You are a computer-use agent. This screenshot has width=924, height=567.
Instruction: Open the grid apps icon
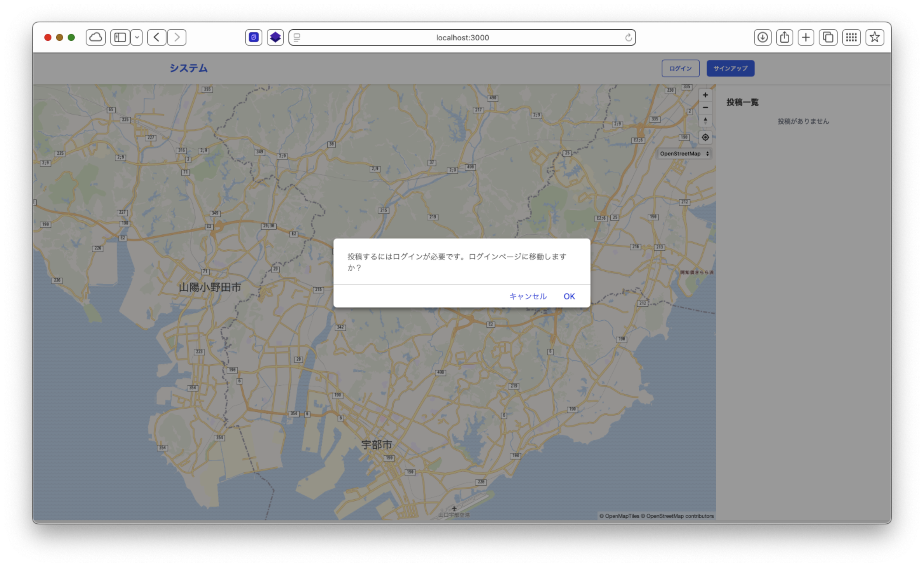click(x=851, y=37)
